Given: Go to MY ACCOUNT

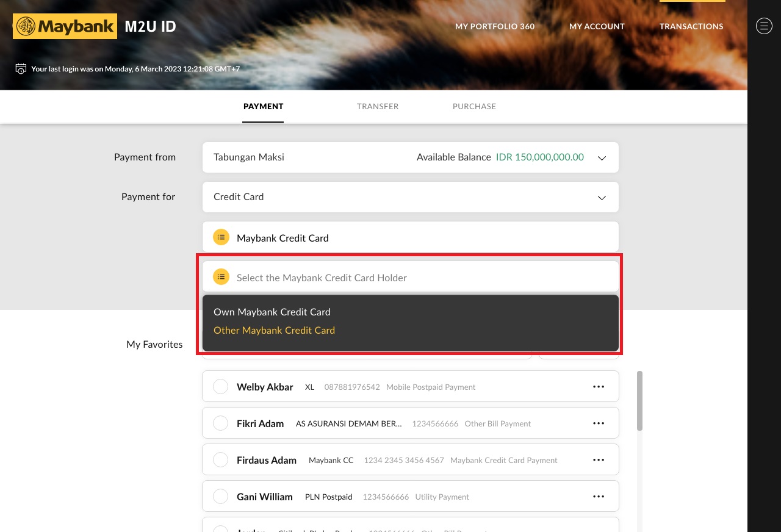Looking at the screenshot, I should coord(597,26).
